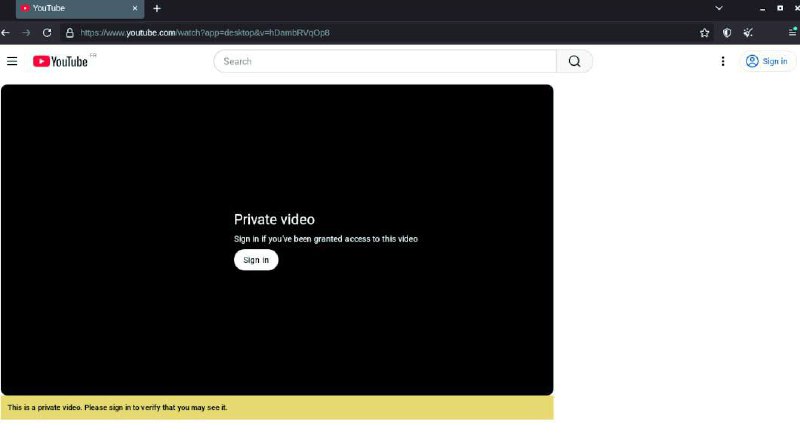Bookmark this page with the star icon
The image size is (800, 434).
704,32
